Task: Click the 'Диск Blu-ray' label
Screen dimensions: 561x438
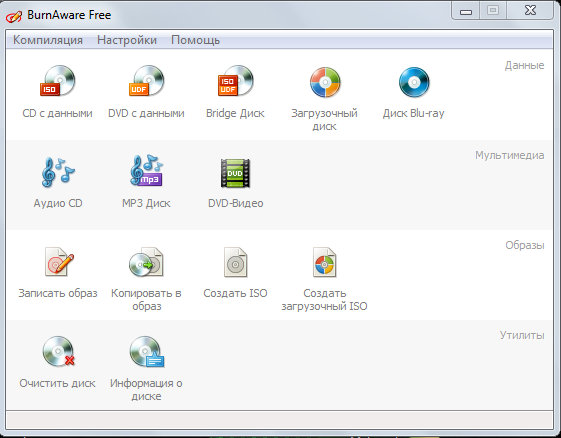Action: click(x=414, y=113)
